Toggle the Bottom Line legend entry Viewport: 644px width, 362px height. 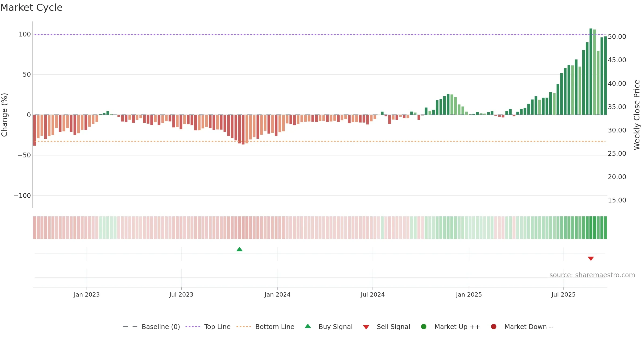click(265, 327)
